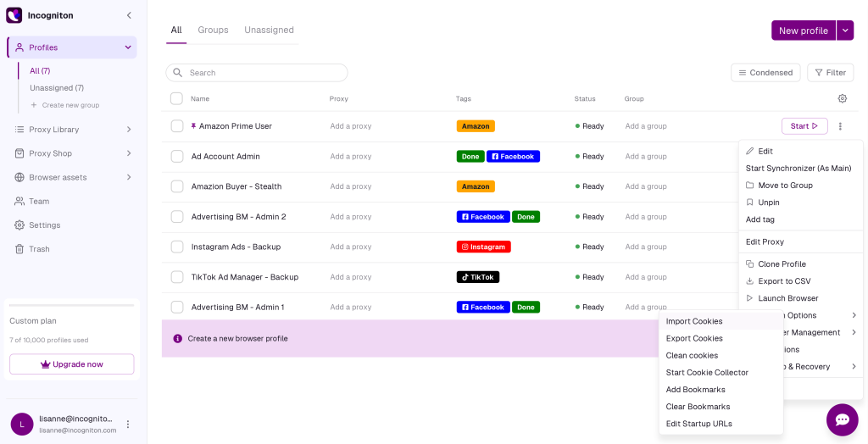Click the Profiles person icon
868x444 pixels.
coord(19,47)
